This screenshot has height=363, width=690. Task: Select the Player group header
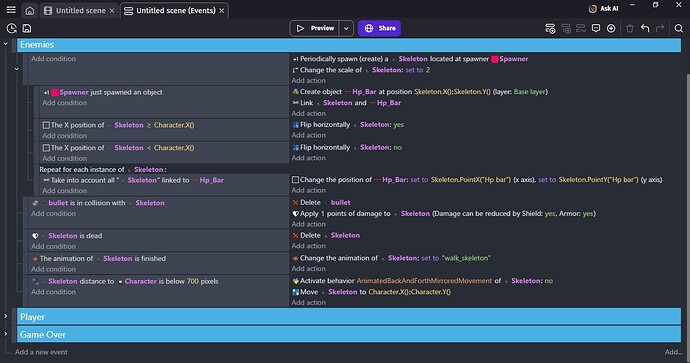(349, 317)
